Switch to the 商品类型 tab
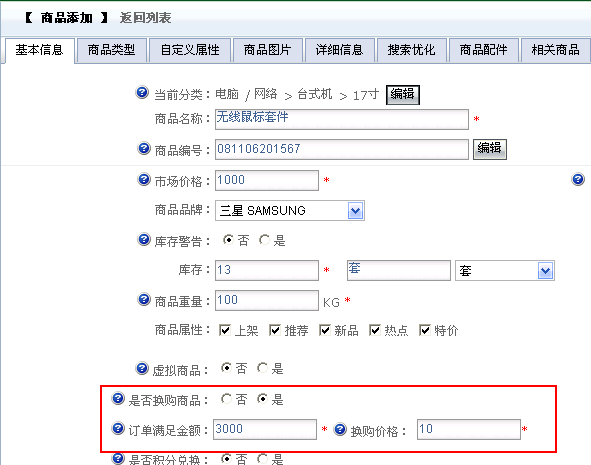 [112, 50]
